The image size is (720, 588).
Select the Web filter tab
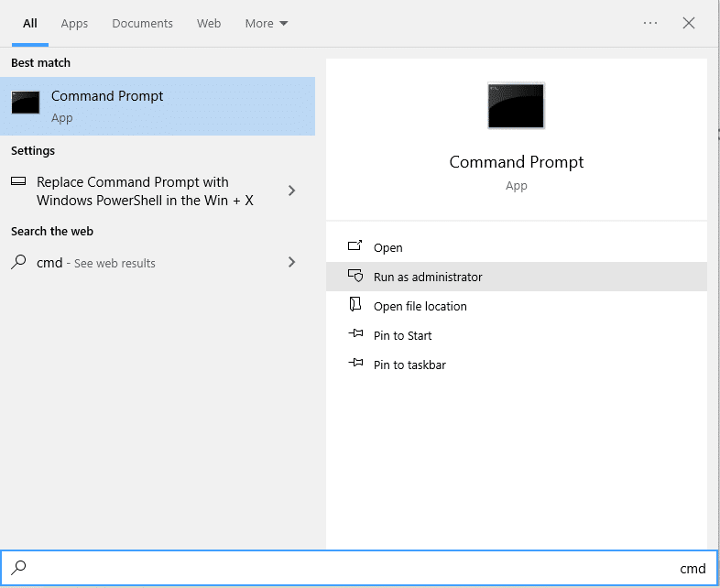pyautogui.click(x=209, y=23)
